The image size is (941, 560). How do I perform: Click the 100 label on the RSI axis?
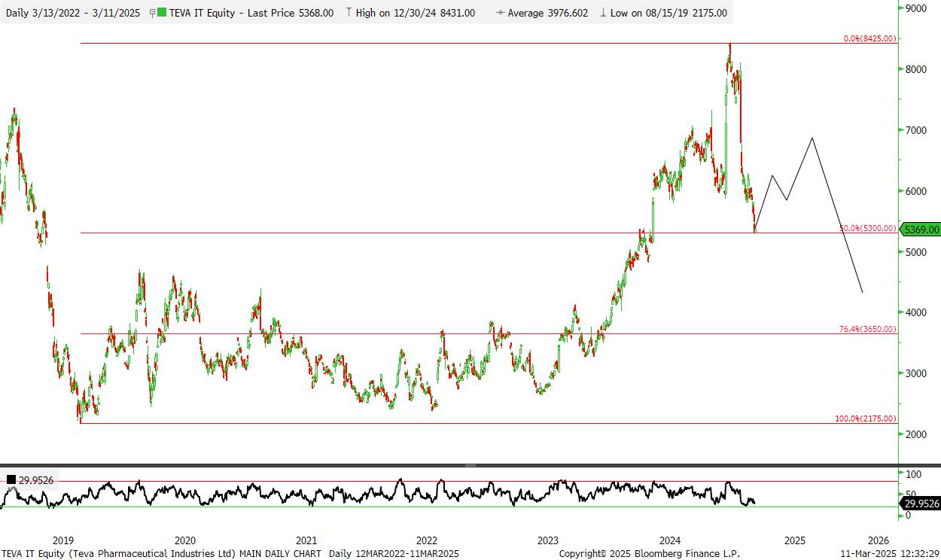pos(913,475)
